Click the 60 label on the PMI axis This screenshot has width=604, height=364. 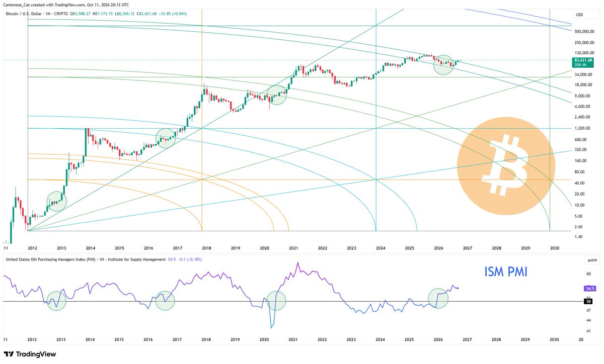pos(588,275)
